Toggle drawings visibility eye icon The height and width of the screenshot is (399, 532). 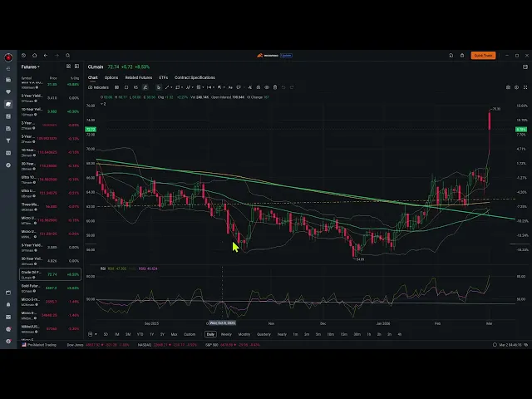pos(267,87)
